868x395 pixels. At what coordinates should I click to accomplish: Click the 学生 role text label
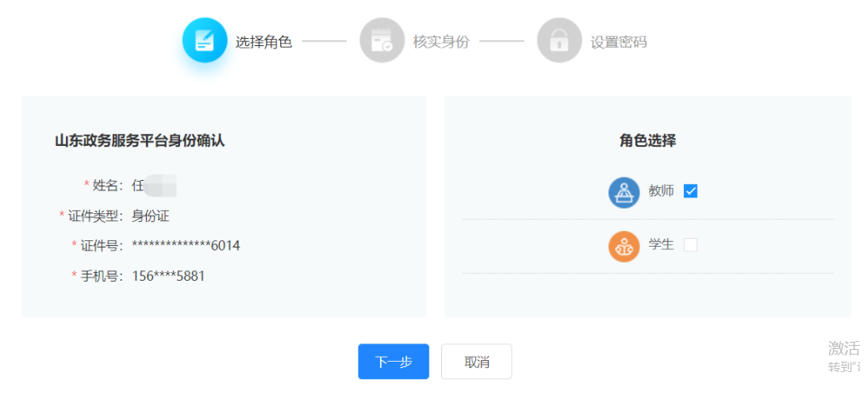(661, 245)
